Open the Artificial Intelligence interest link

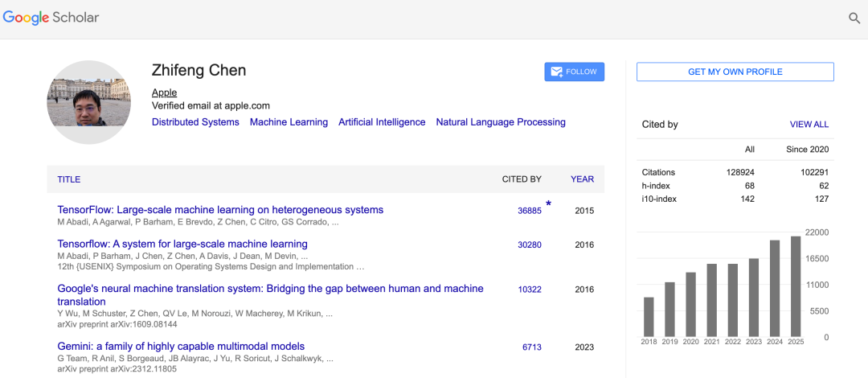point(382,122)
